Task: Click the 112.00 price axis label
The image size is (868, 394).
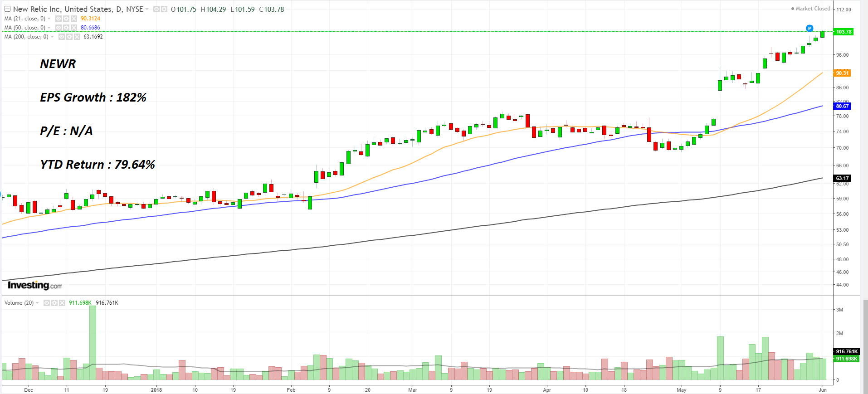Action: pos(844,10)
